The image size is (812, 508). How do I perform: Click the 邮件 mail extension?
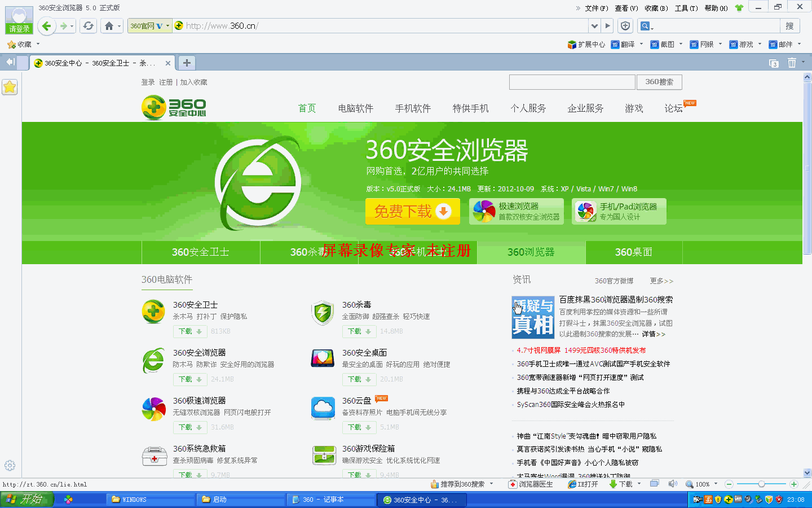click(x=782, y=44)
